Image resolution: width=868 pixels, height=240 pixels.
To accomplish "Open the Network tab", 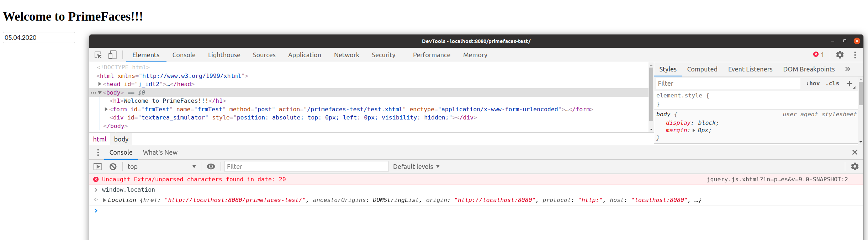I will point(346,55).
